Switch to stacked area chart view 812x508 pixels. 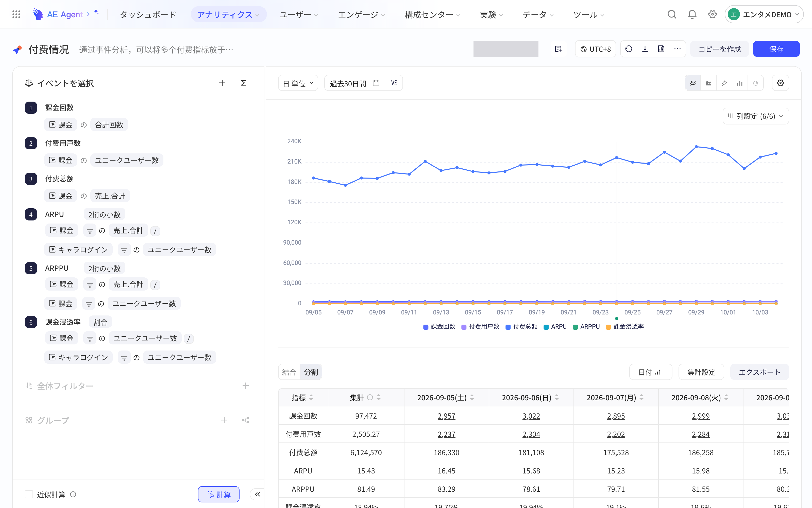[x=708, y=83]
